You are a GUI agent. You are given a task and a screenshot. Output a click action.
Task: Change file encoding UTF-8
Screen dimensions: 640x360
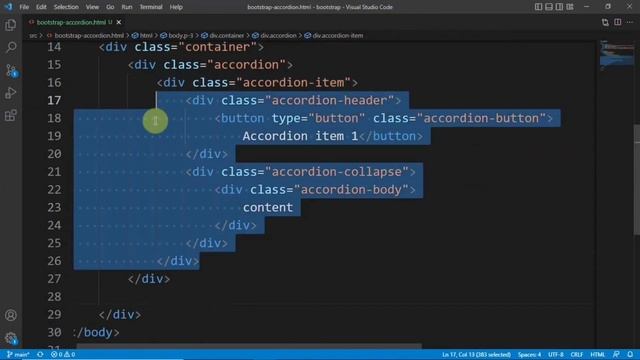point(556,355)
